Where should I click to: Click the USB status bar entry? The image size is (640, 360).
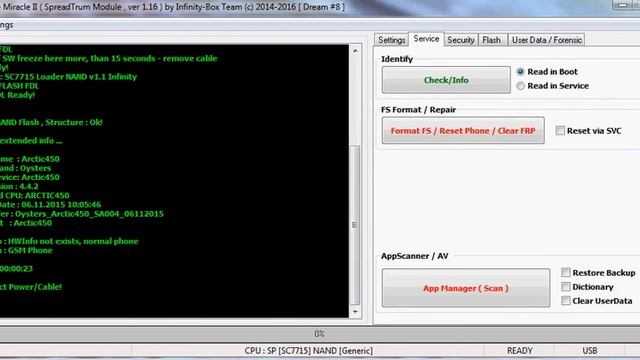[x=590, y=351]
